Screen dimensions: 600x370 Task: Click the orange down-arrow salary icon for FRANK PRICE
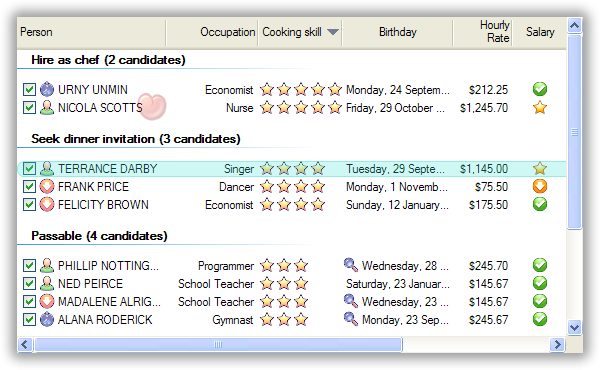(x=540, y=186)
